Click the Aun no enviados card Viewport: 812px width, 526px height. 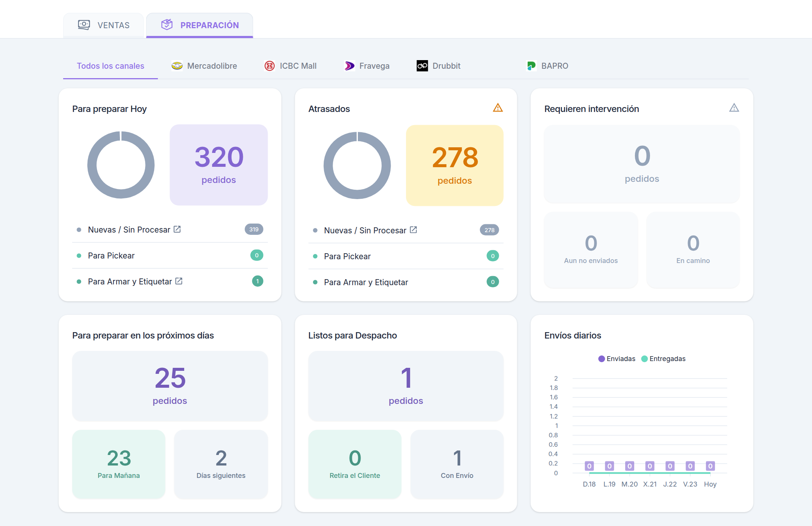click(x=591, y=250)
